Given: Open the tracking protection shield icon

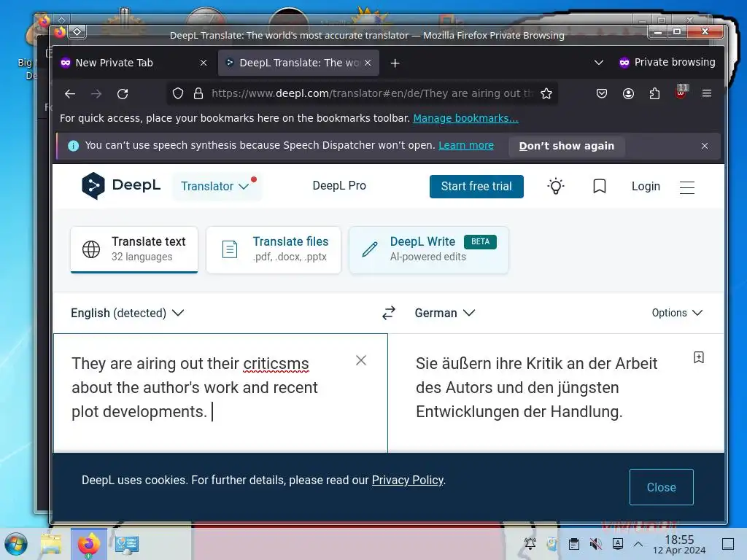Looking at the screenshot, I should [178, 93].
